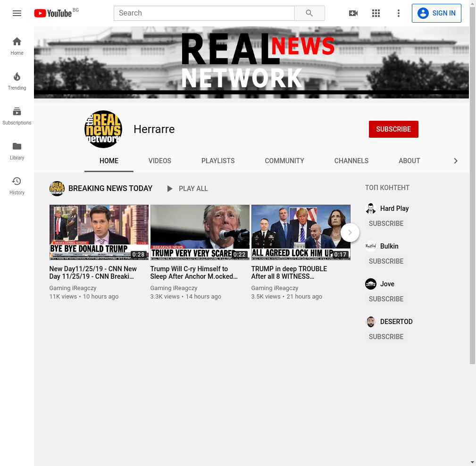Click the Real News Network banner image

[251, 63]
